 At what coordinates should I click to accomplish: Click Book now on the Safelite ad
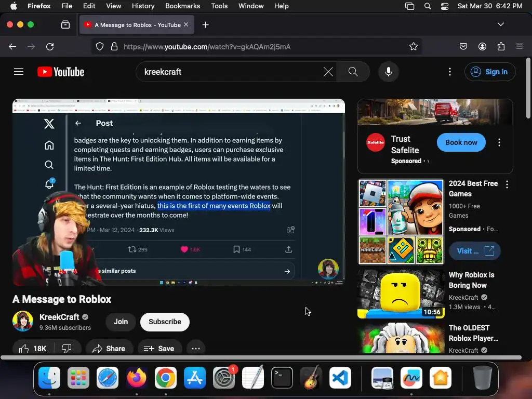(461, 142)
